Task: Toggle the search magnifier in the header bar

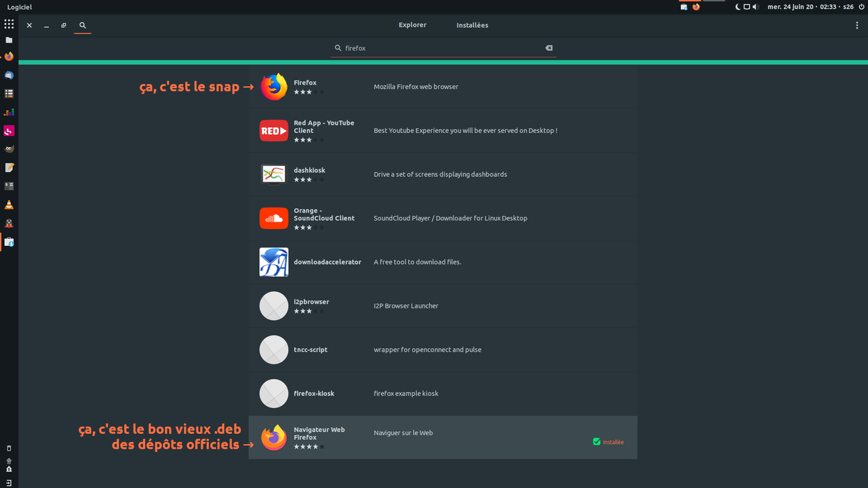Action: point(83,25)
